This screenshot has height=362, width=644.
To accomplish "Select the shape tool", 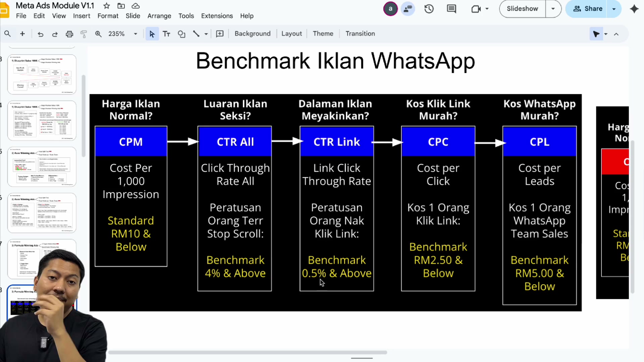I will click(181, 34).
